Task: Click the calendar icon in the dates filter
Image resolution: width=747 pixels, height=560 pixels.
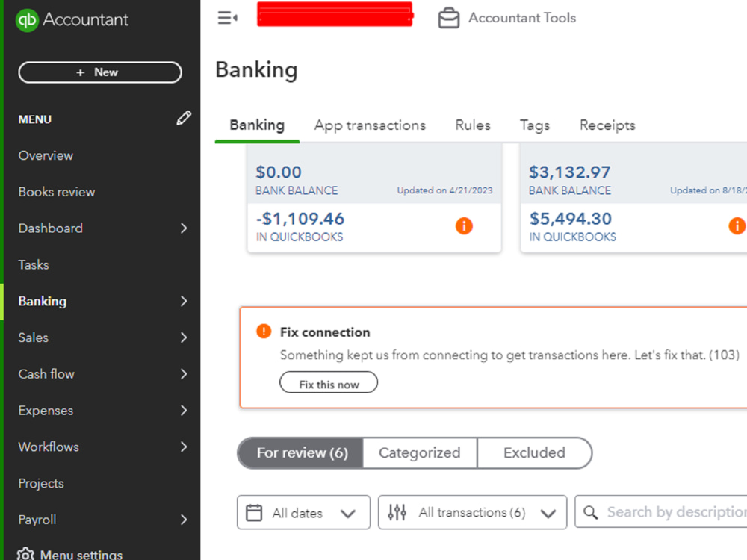Action: [255, 512]
